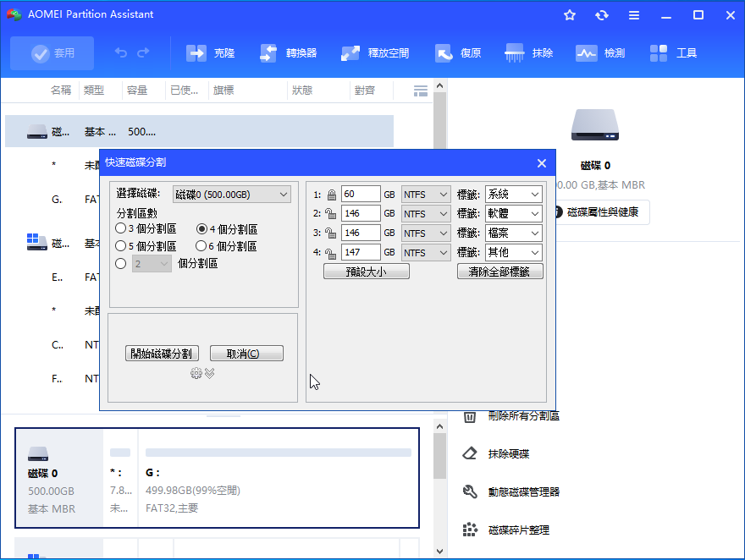The image size is (745, 560).
Task: Click the redo arrow in the toolbar
Action: 143,52
